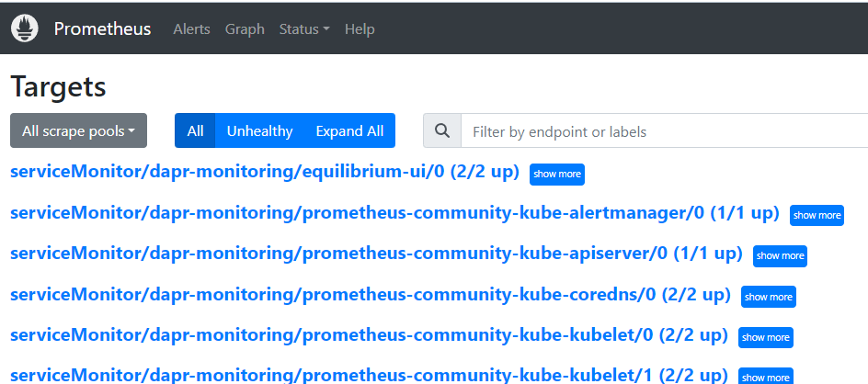Open the Alerts page
This screenshot has width=868, height=384.
(x=191, y=28)
